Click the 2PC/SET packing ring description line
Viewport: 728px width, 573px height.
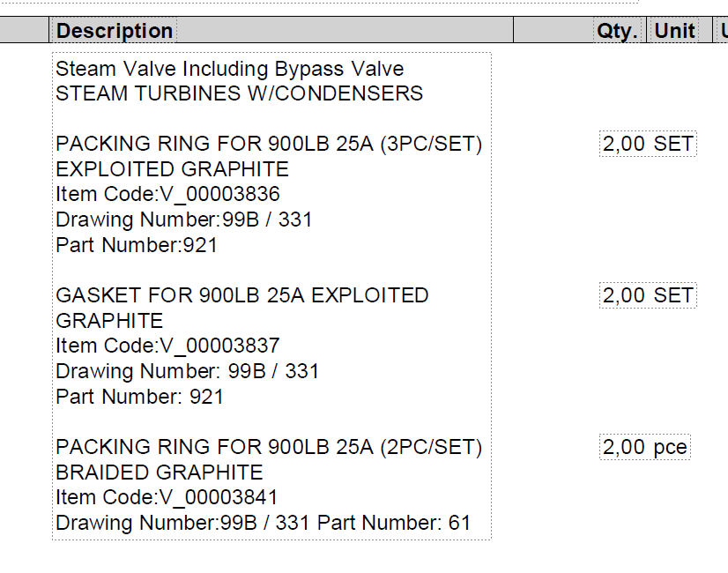point(269,447)
